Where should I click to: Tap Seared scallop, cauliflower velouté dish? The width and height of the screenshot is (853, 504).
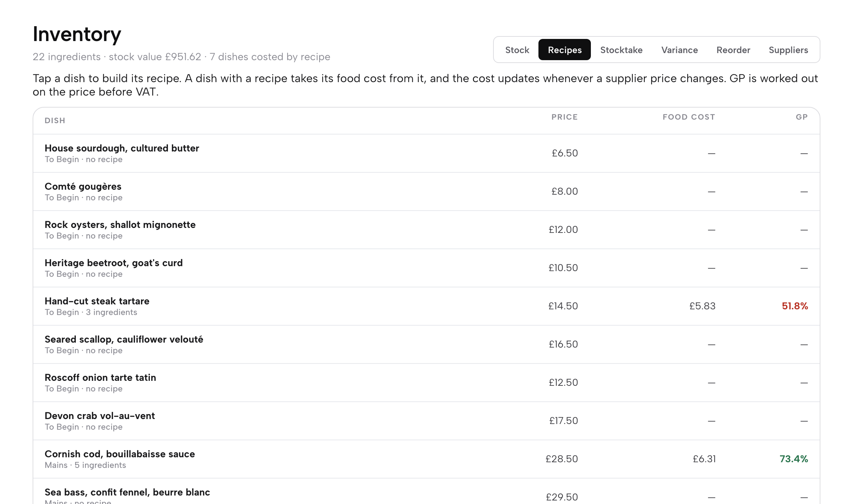tap(426, 344)
